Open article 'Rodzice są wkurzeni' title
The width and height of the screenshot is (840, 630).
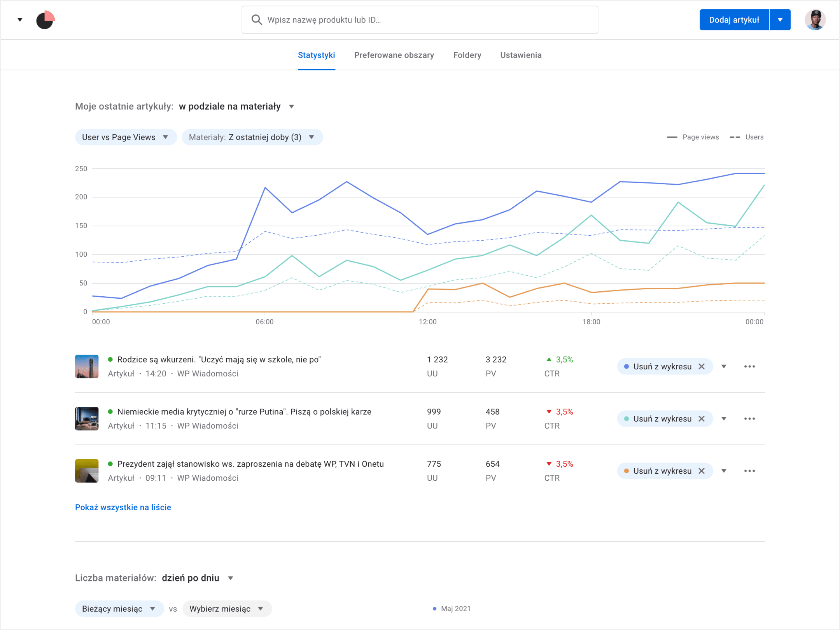(x=219, y=360)
